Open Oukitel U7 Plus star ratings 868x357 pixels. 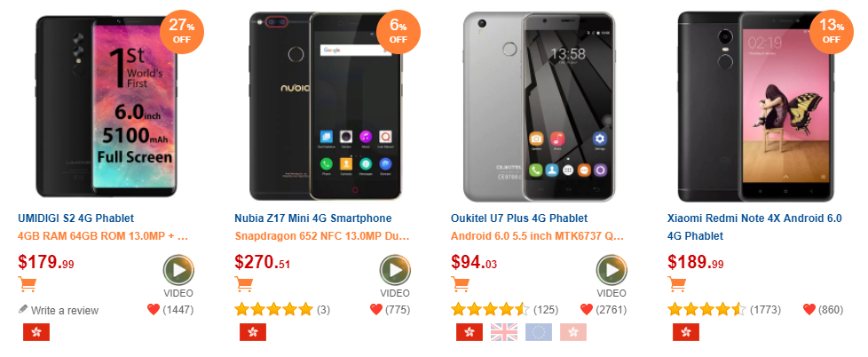coord(491,309)
